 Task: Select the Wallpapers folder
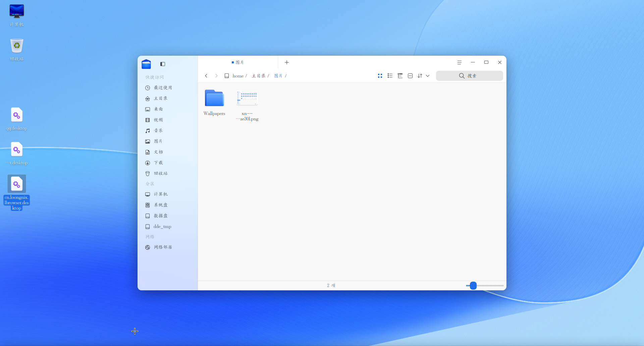pos(214,103)
